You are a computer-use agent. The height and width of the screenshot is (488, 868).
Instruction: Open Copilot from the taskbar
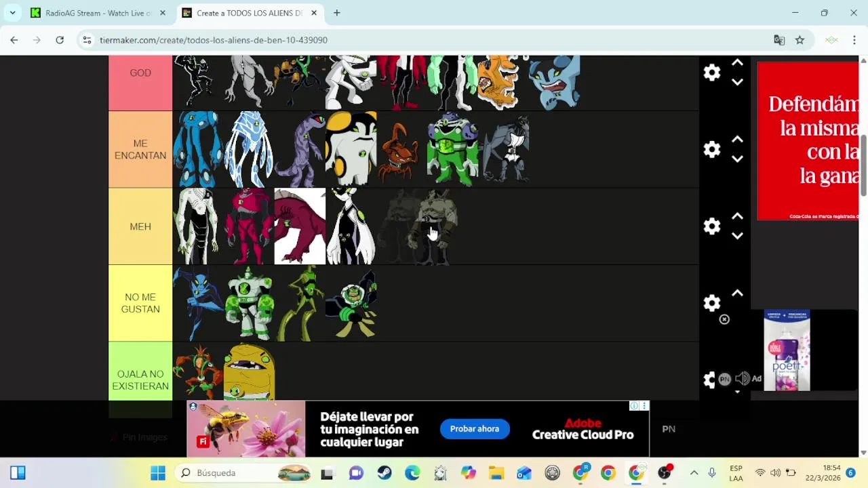469,473
